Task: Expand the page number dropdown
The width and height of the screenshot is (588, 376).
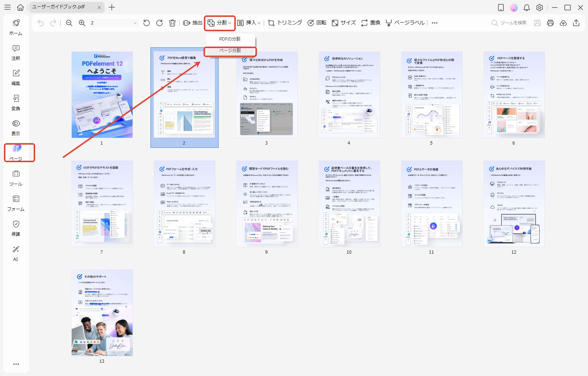Action: (x=135, y=23)
